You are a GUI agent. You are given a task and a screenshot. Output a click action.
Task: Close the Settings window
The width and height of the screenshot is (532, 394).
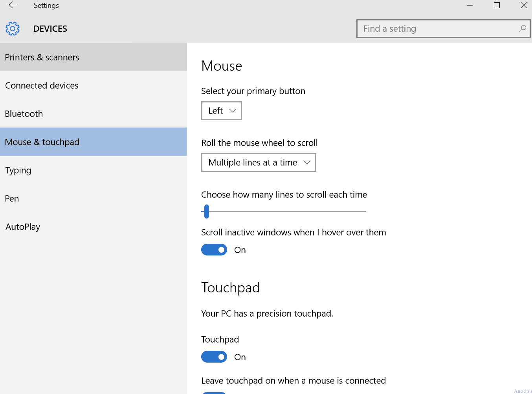pyautogui.click(x=524, y=5)
